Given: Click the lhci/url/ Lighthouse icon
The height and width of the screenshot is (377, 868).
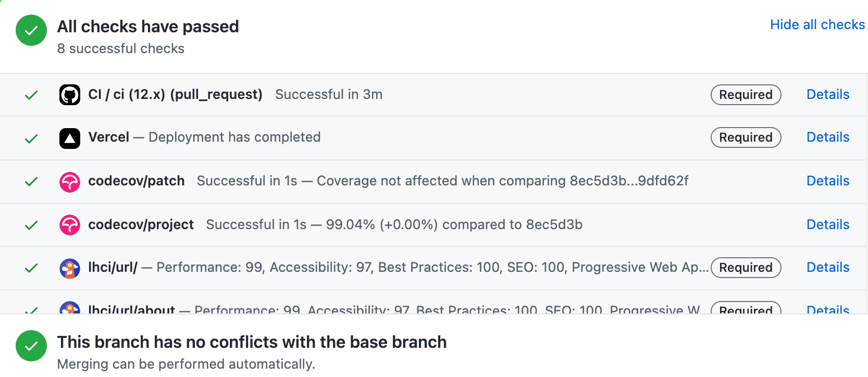Looking at the screenshot, I should [70, 269].
